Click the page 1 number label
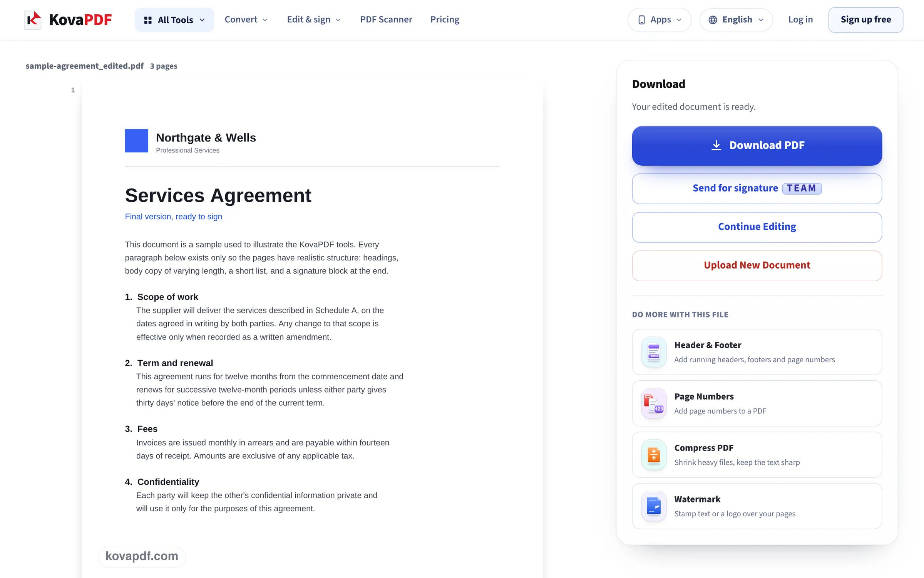This screenshot has width=924, height=578. [x=73, y=90]
